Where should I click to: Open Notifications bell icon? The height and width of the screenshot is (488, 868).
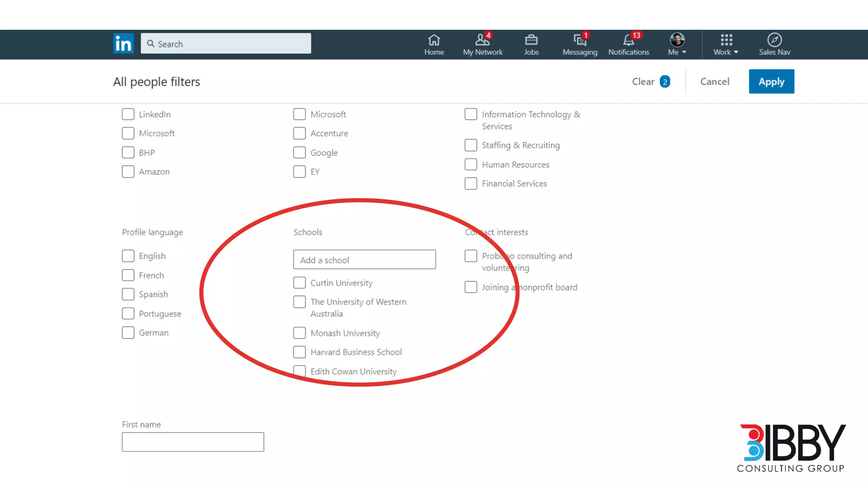coord(628,40)
